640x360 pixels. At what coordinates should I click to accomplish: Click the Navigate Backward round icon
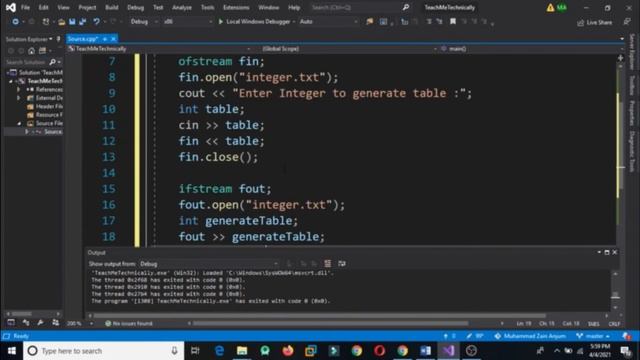click(x=15, y=22)
